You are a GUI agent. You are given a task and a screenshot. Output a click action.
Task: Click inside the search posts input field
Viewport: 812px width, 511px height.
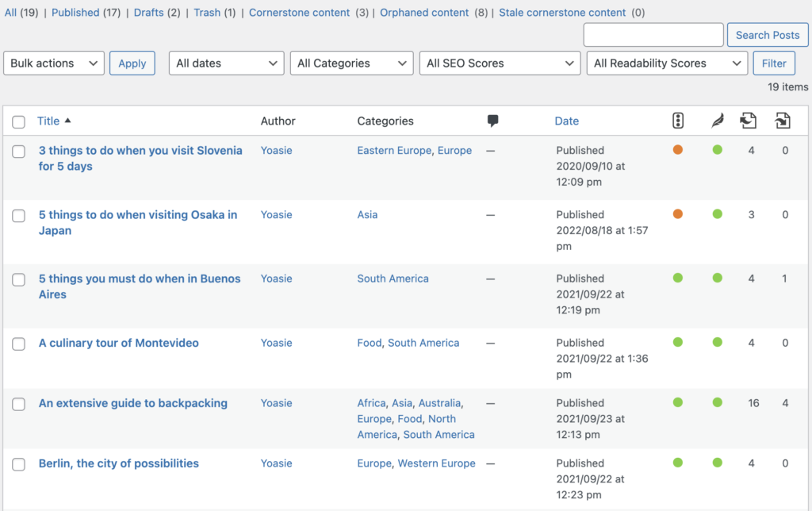coord(653,34)
